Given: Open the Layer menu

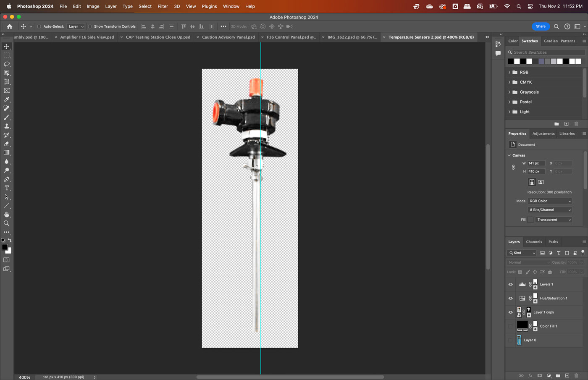Looking at the screenshot, I should pos(111,6).
